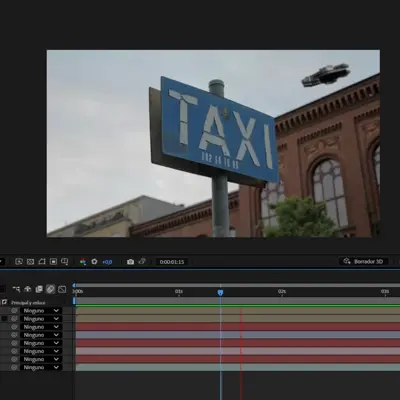
Task: Open the Ninguno dropdown in fifth layer row
Action: pos(41,343)
